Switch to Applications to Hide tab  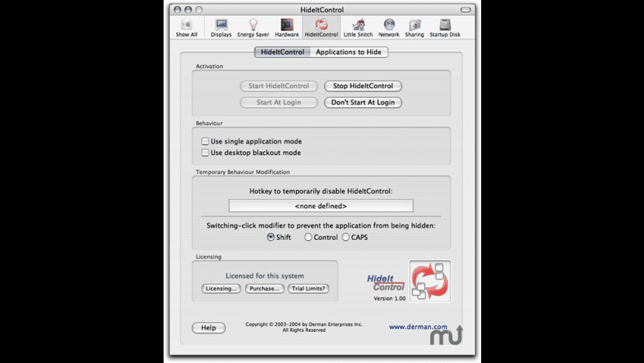[349, 52]
